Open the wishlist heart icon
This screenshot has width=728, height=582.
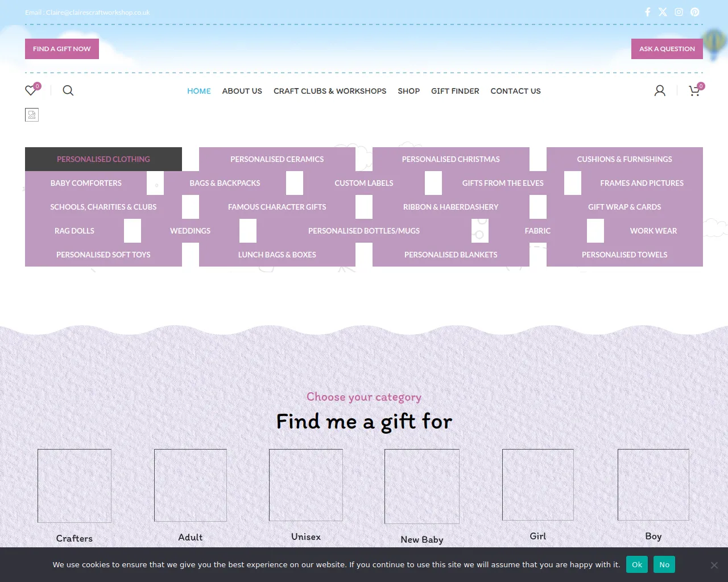tap(31, 90)
